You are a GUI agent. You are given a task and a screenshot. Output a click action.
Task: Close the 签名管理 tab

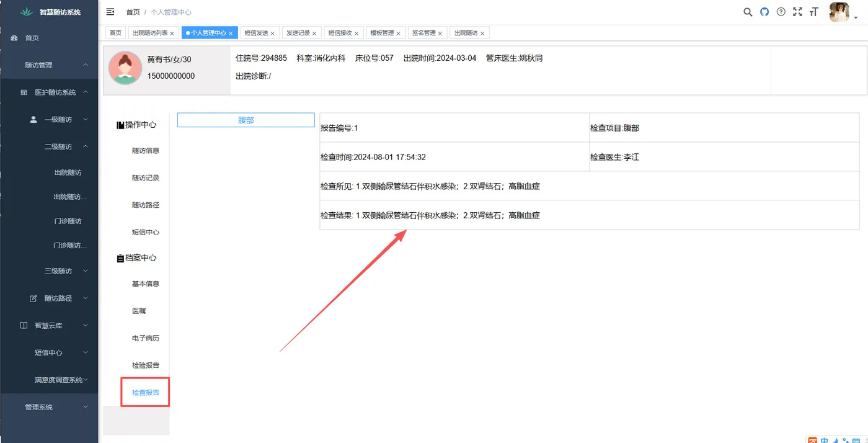(x=440, y=34)
